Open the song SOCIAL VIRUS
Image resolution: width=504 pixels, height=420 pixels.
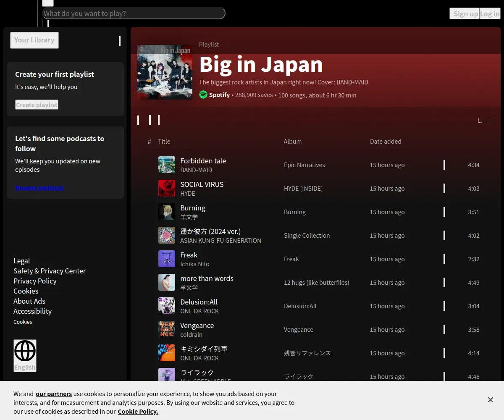[202, 184]
